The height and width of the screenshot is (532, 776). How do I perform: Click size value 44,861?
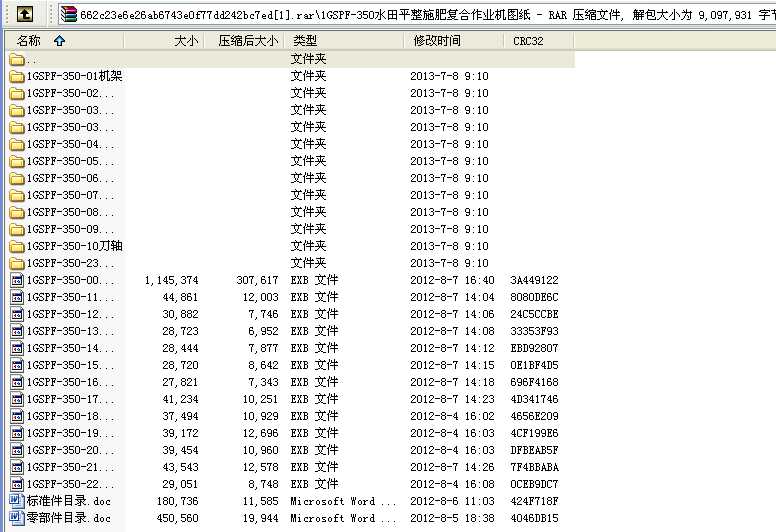(x=180, y=297)
